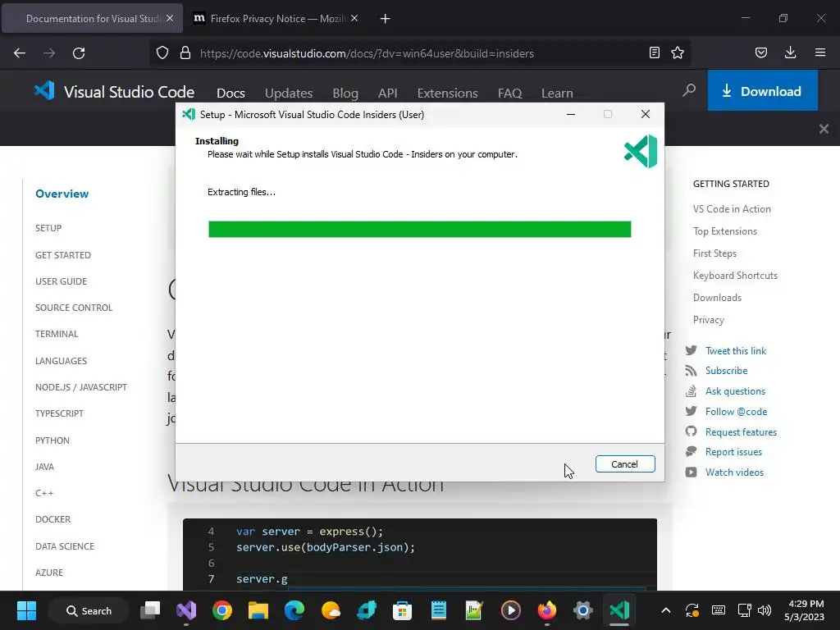The width and height of the screenshot is (840, 630).
Task: Go to the Blog page
Action: click(345, 94)
